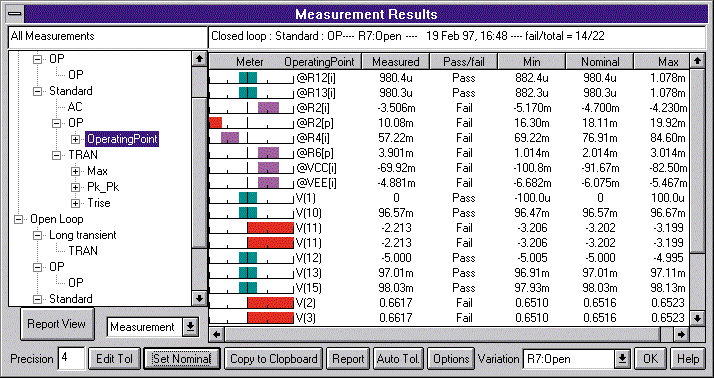714x378 pixels.
Task: Select the V(1) row label
Action: [306, 198]
